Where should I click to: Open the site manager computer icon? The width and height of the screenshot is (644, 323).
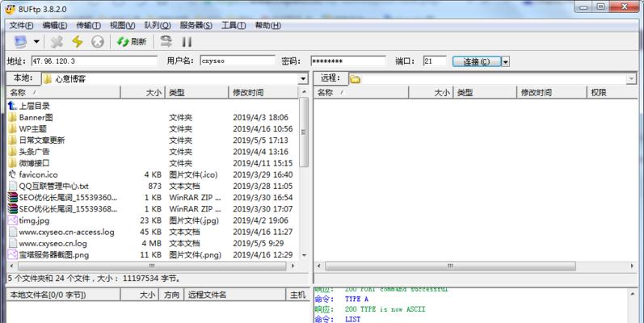coord(20,41)
